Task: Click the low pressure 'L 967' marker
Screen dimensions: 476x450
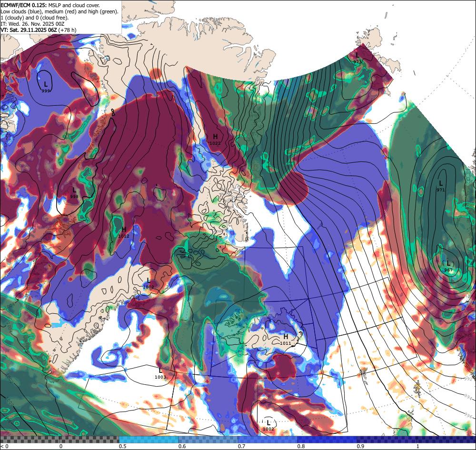Action: tap(448, 266)
